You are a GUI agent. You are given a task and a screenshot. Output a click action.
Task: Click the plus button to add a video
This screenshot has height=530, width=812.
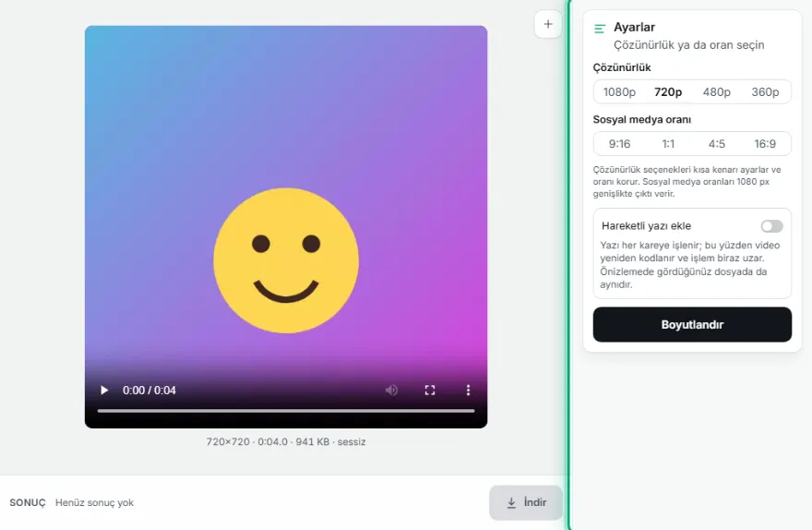(548, 24)
